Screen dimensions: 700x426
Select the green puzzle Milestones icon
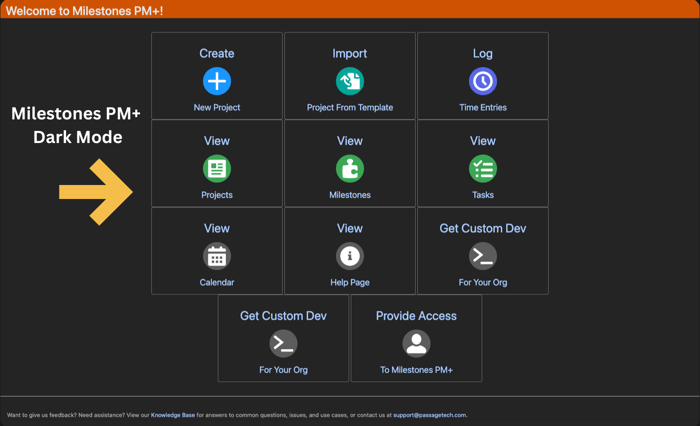(350, 169)
